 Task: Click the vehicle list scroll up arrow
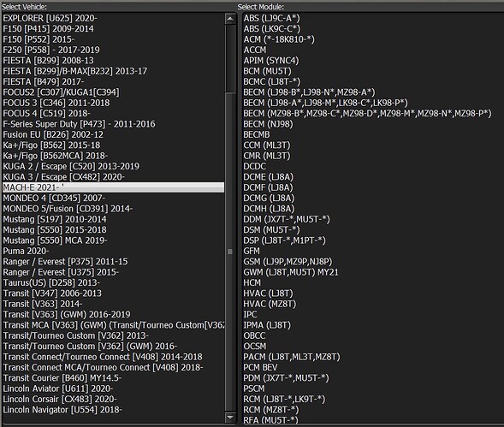pos(230,19)
